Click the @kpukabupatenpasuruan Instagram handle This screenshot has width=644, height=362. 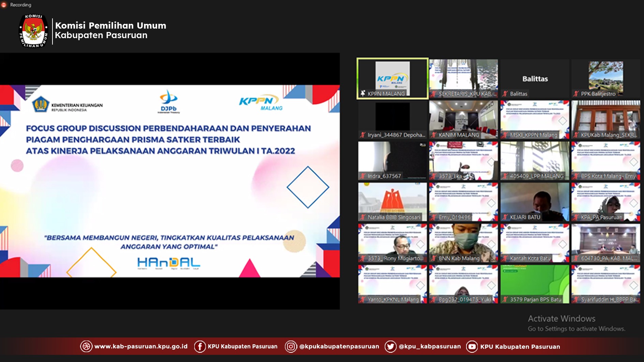click(x=339, y=346)
